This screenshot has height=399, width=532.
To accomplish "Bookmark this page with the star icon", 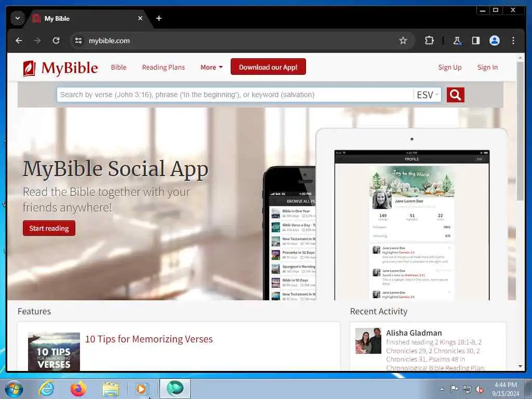I will coord(403,41).
